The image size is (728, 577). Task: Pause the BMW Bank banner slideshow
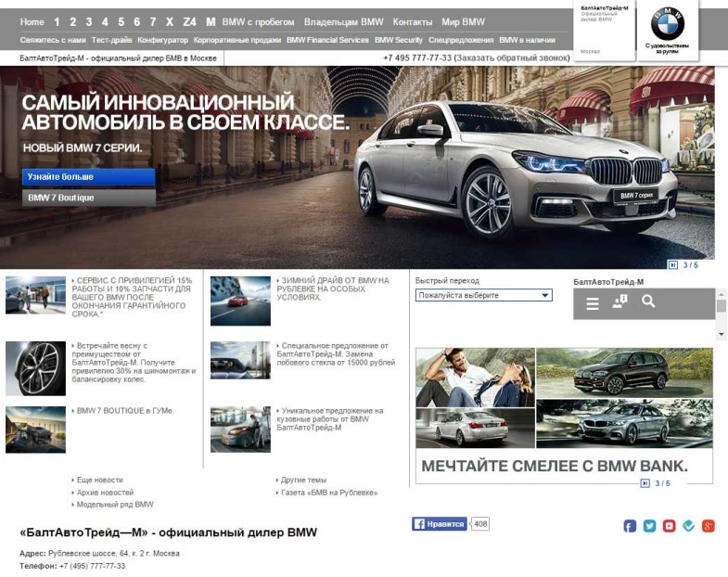tap(645, 483)
